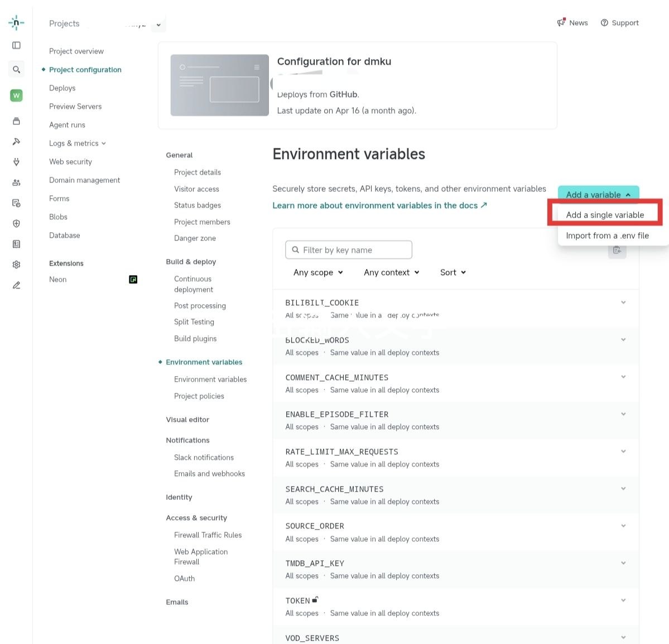
Task: Expand the TOKEN variable row chevron
Action: click(x=623, y=600)
